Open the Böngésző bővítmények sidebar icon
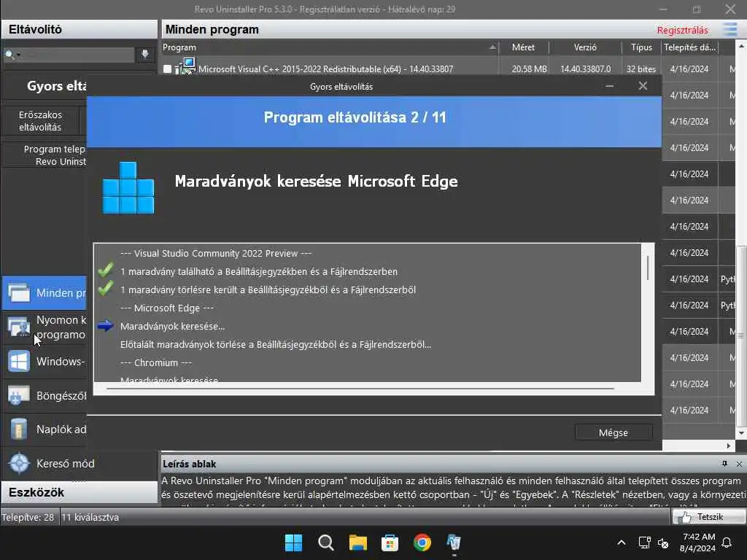The height and width of the screenshot is (560, 747). click(x=19, y=395)
